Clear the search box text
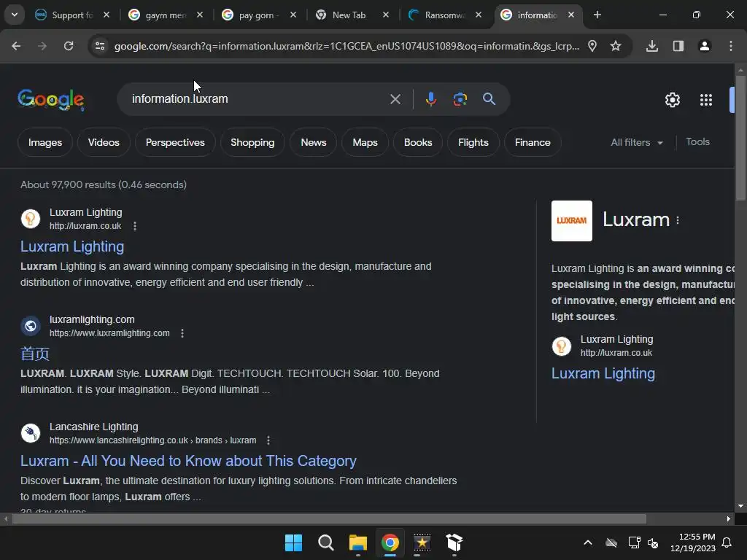Image resolution: width=747 pixels, height=560 pixels. click(395, 99)
